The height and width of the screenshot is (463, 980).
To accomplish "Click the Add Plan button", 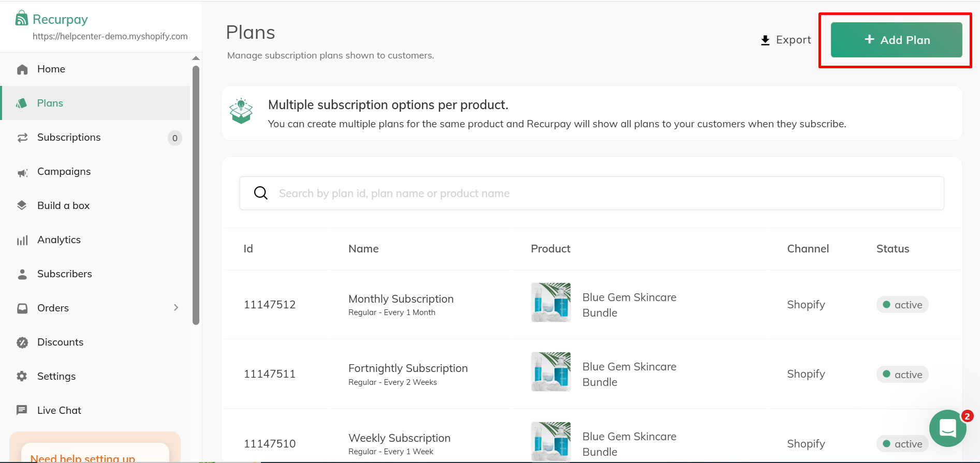I will pos(896,40).
